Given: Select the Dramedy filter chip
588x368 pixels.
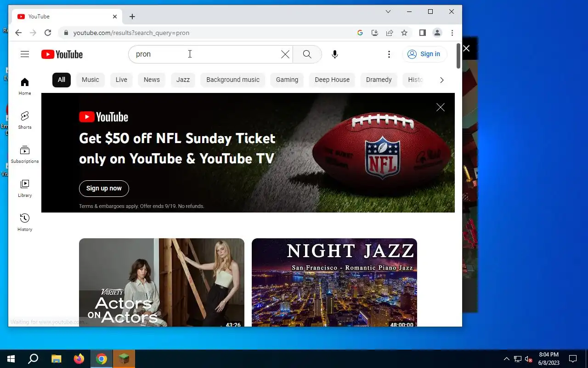Looking at the screenshot, I should (379, 80).
